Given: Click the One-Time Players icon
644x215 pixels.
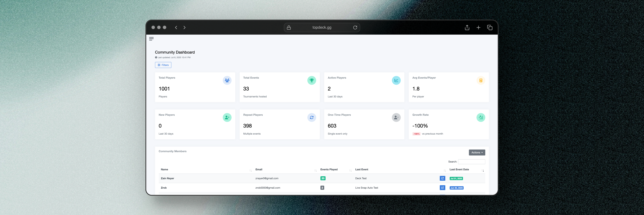Looking at the screenshot, I should (396, 117).
